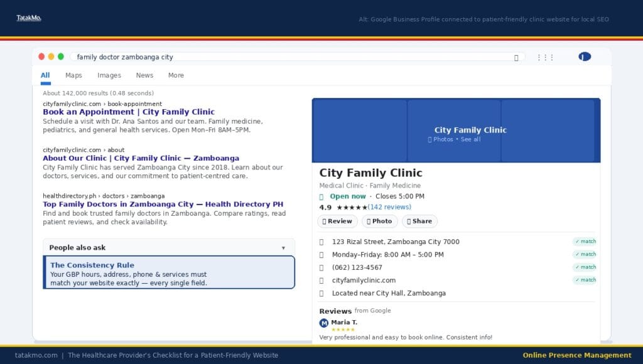Click match badge beside phone number
The image size is (643, 364).
(x=585, y=267)
